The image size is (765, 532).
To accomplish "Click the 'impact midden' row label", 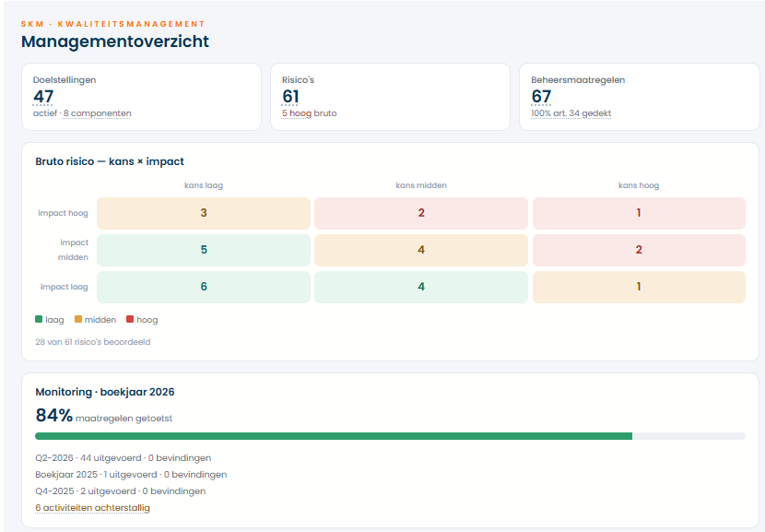I will point(73,250).
